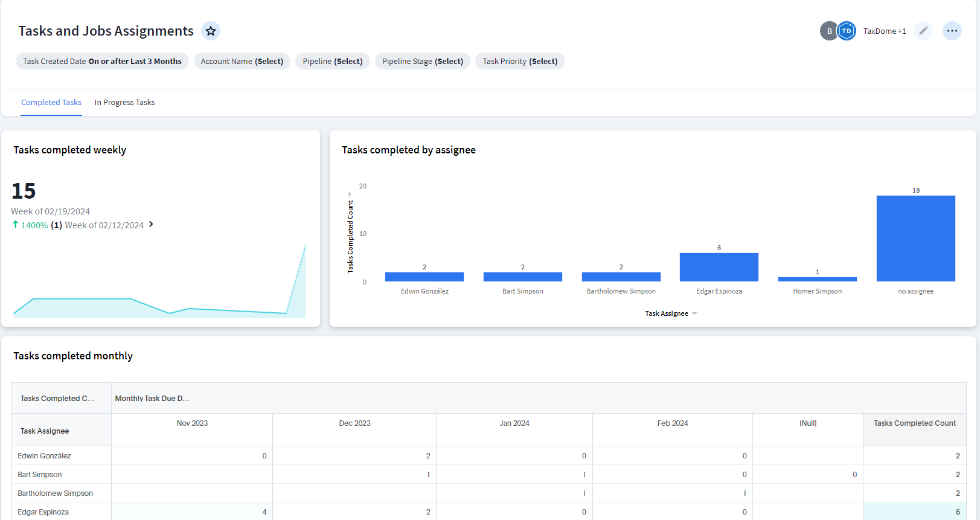Open the Task Created Date filter
Image resolution: width=980 pixels, height=520 pixels.
(x=102, y=61)
